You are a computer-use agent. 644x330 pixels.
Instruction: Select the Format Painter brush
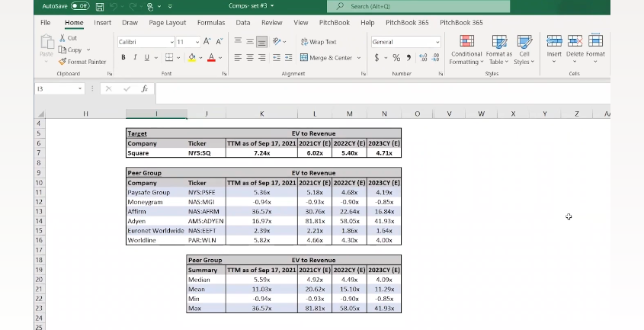82,62
